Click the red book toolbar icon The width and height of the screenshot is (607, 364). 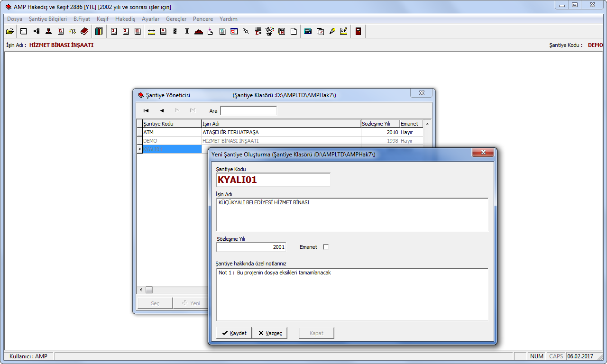point(84,31)
